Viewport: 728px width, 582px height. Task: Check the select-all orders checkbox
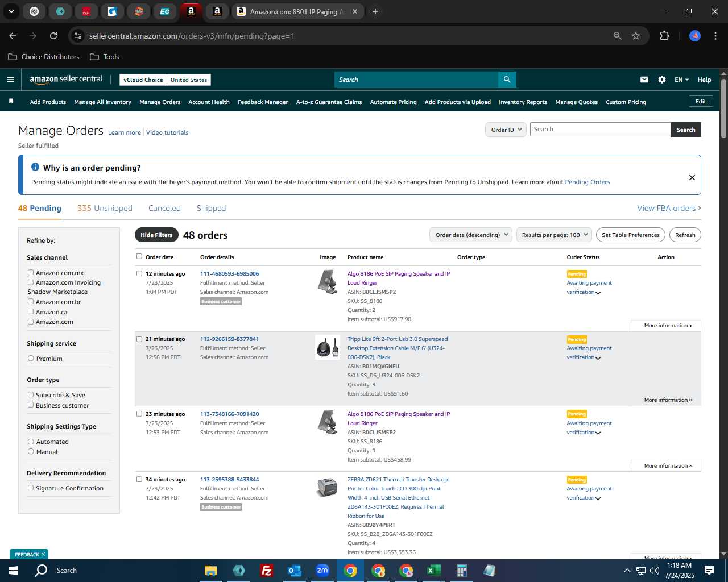click(139, 256)
